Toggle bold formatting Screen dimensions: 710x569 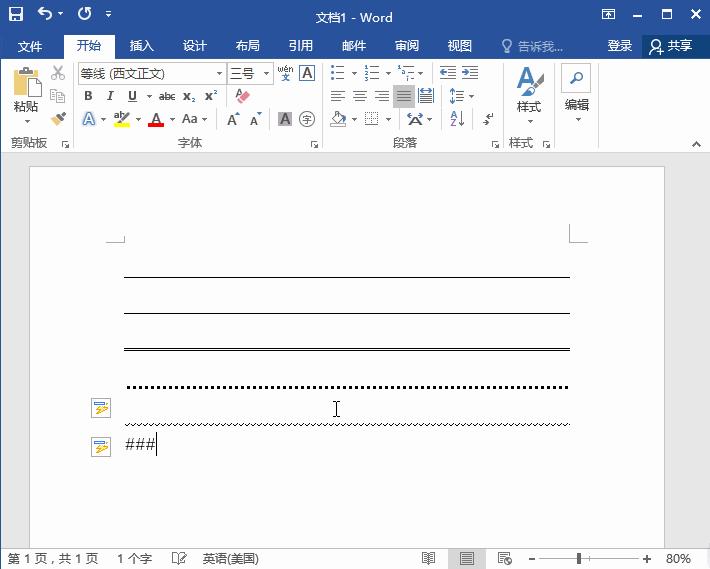(88, 96)
